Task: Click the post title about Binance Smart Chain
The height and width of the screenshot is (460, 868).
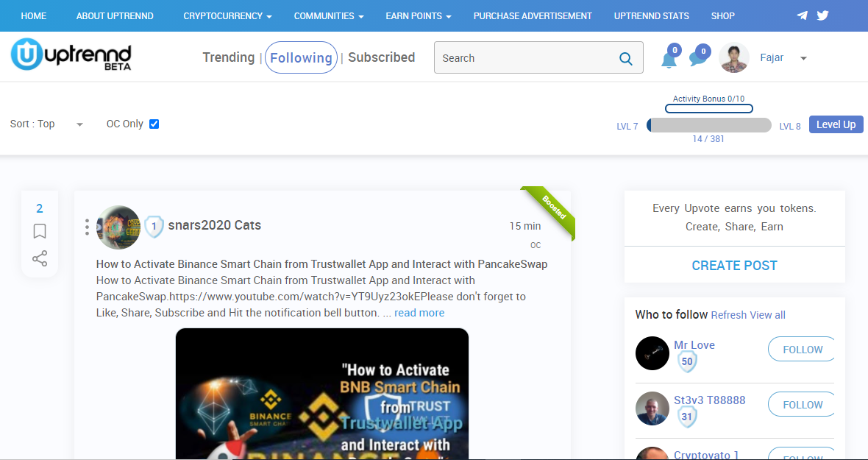Action: point(321,264)
